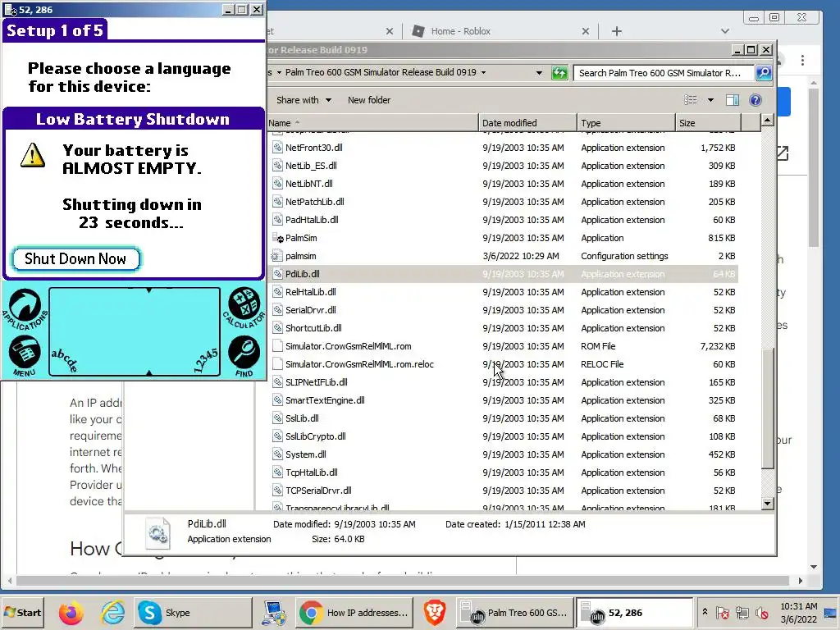Viewport: 840px width, 630px height.
Task: Click browser page scroll down arrow
Action: pyautogui.click(x=814, y=567)
